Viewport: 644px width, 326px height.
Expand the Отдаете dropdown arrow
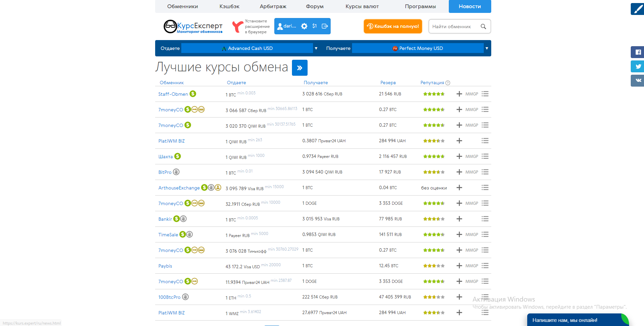pyautogui.click(x=316, y=48)
